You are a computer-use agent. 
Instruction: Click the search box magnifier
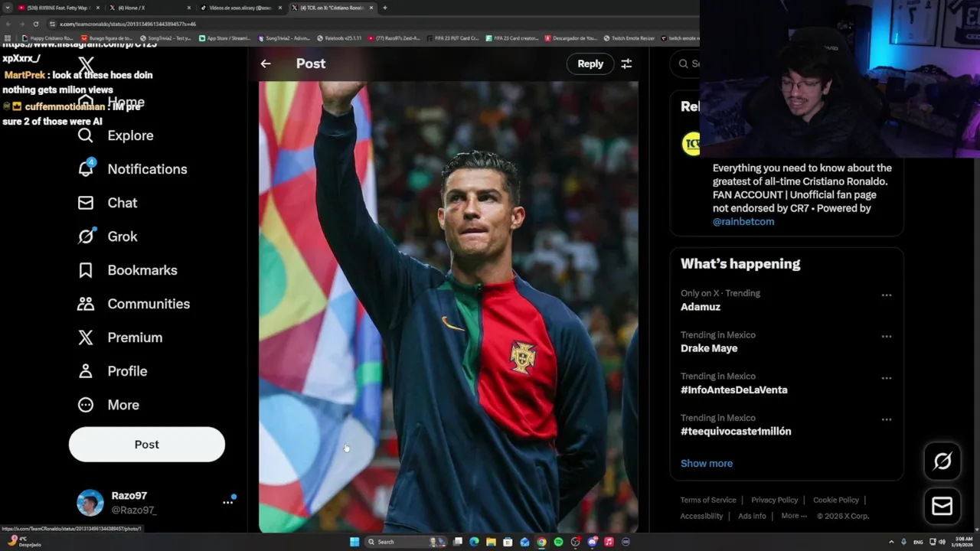tap(684, 64)
